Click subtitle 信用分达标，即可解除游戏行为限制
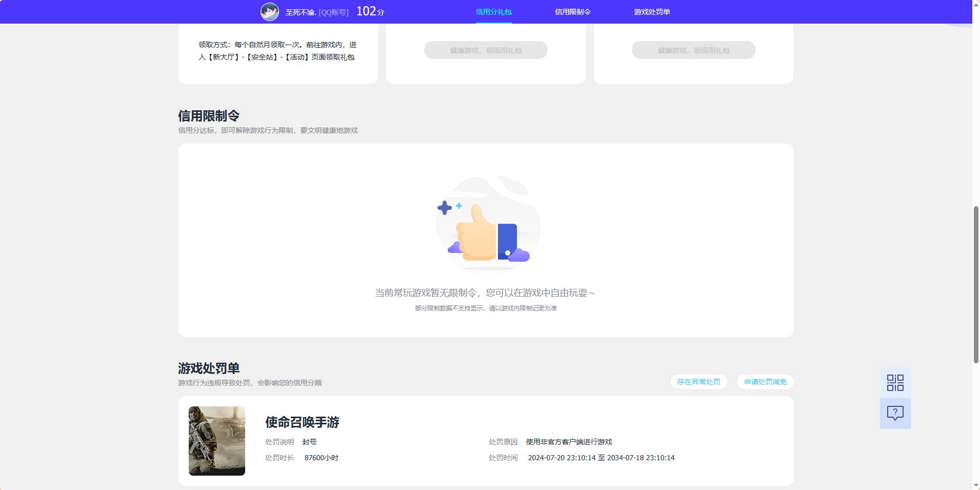The image size is (980, 490). 268,130
